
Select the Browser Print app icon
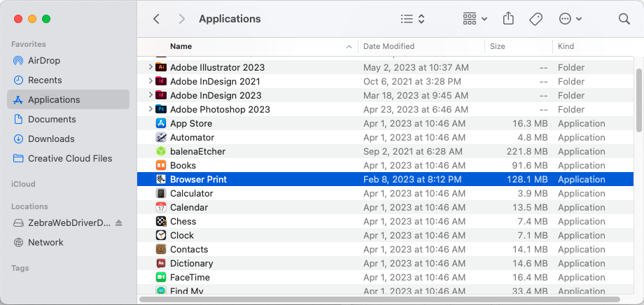click(x=161, y=179)
